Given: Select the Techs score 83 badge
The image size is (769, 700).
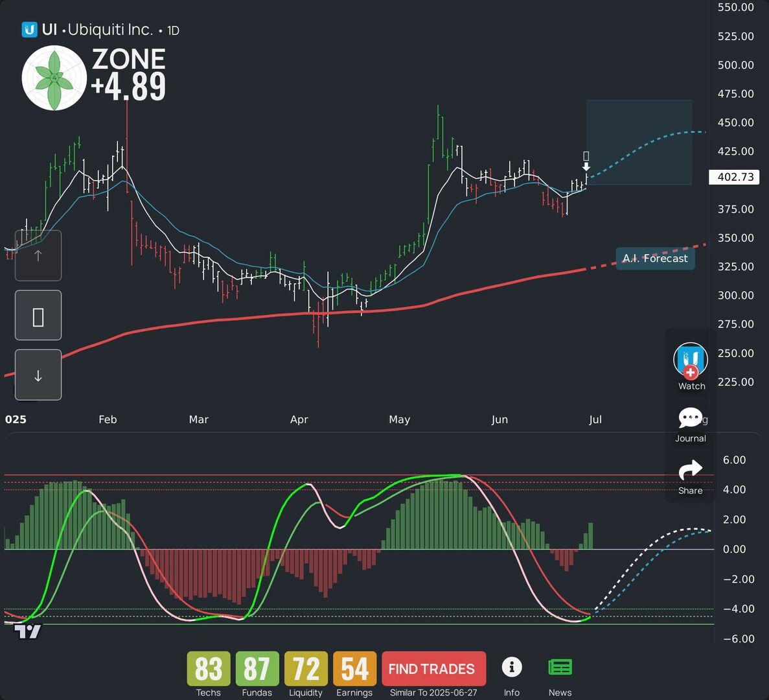Looking at the screenshot, I should click(209, 669).
